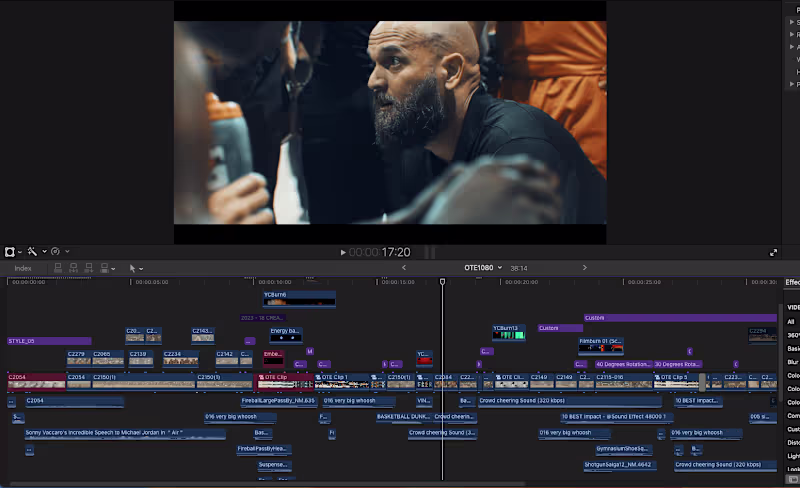This screenshot has height=488, width=800.
Task: Open the tool selection dropdown arrow
Action: pos(141,269)
